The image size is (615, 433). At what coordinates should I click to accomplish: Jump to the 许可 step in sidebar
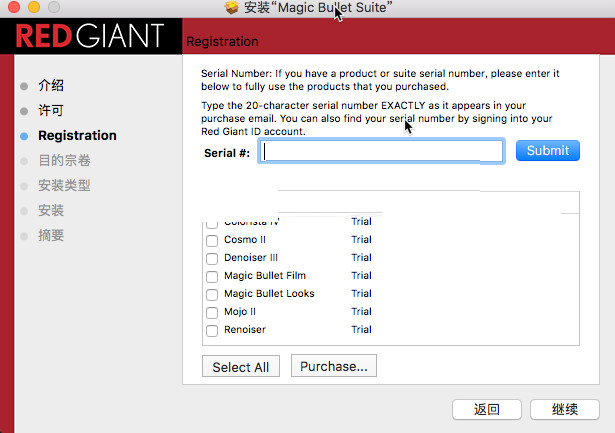tap(51, 110)
